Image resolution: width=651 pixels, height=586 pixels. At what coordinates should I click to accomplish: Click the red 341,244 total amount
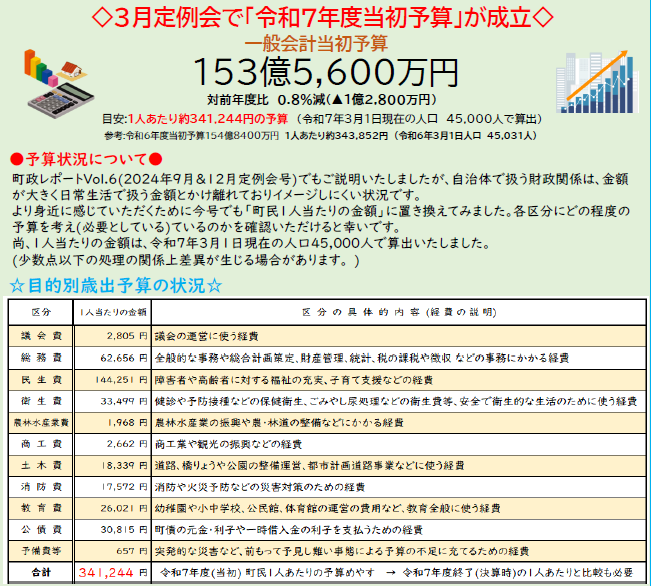106,573
